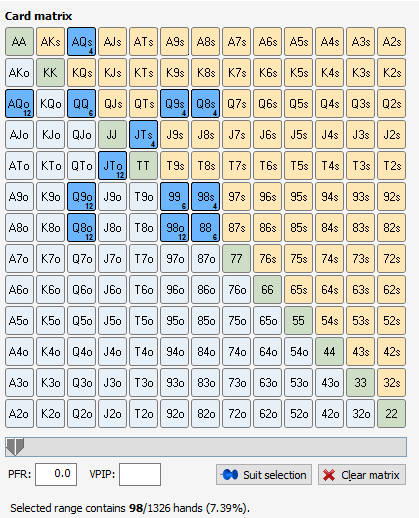This screenshot has height=518, width=419.
Task: Select the 87o hand cell
Action: [205, 259]
